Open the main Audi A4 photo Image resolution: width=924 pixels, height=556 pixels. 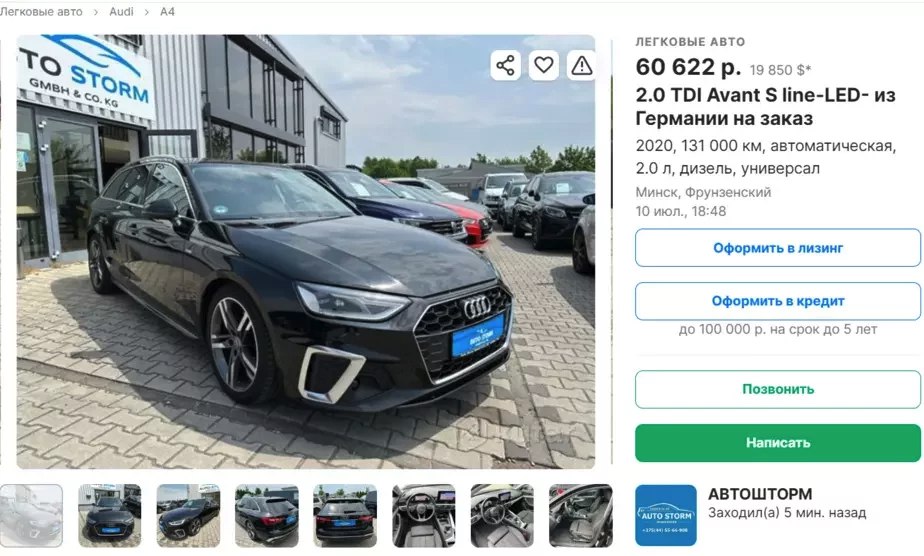306,251
